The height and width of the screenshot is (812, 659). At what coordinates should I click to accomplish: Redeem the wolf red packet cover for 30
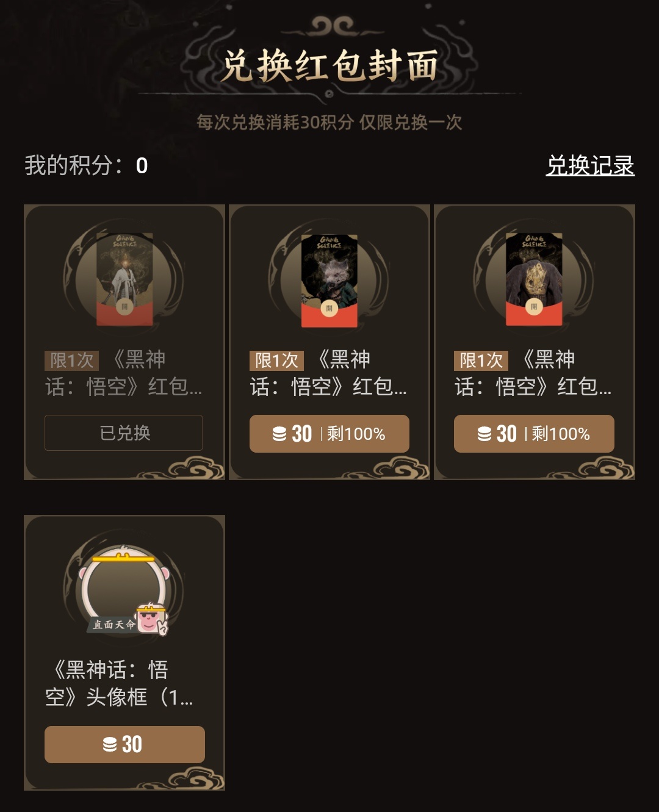(329, 434)
